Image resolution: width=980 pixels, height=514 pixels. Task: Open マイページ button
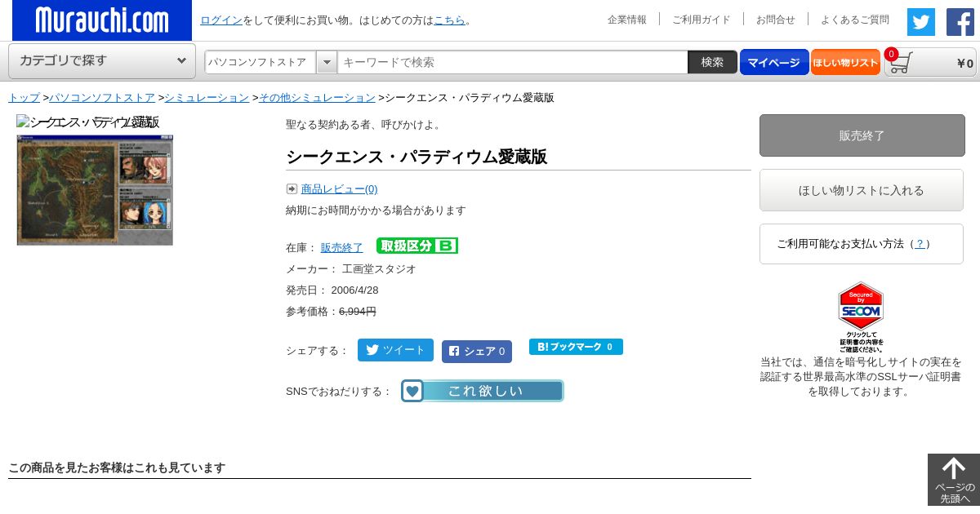(x=774, y=62)
